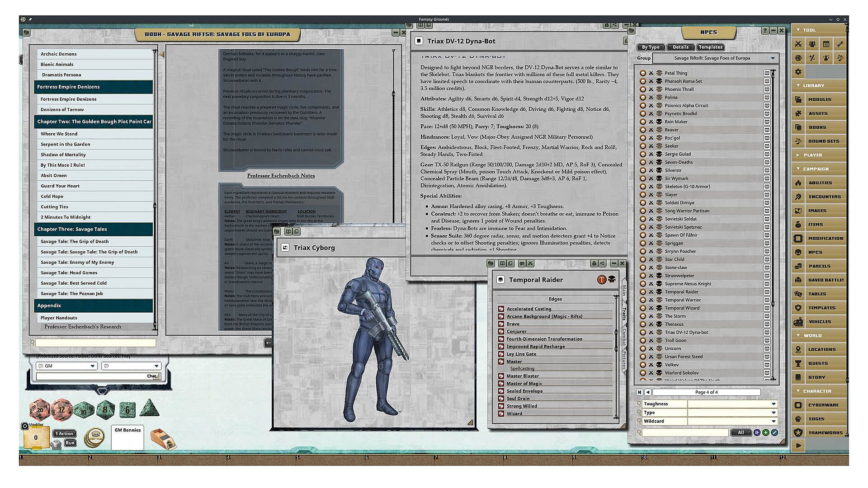Open Parcels in the Campaign sidebar
The width and height of the screenshot is (868, 488).
point(819,266)
